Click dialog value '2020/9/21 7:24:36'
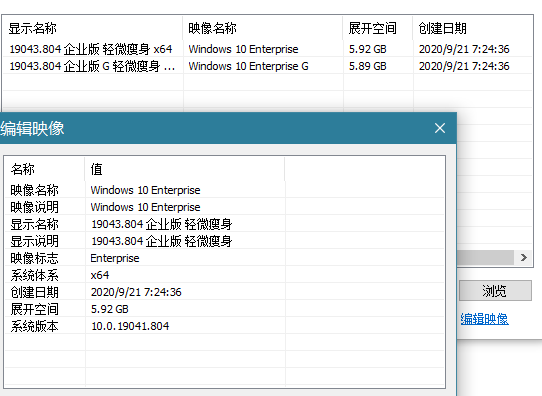The height and width of the screenshot is (396, 542). click(x=136, y=292)
